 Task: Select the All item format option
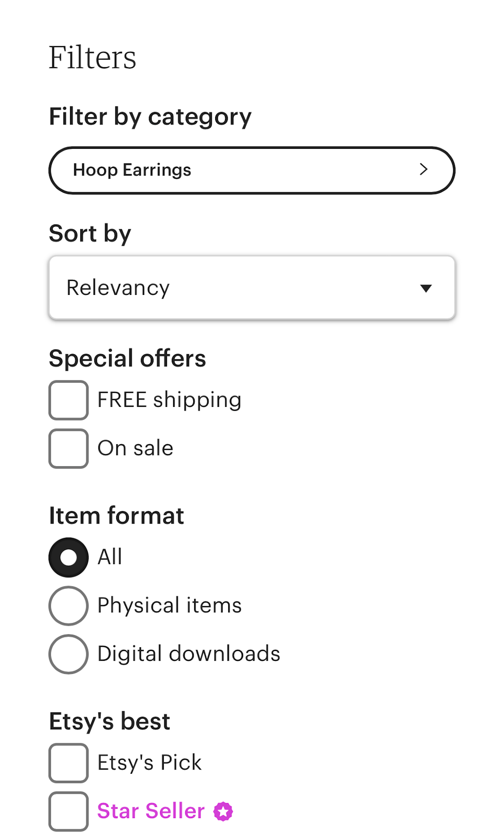tap(68, 557)
